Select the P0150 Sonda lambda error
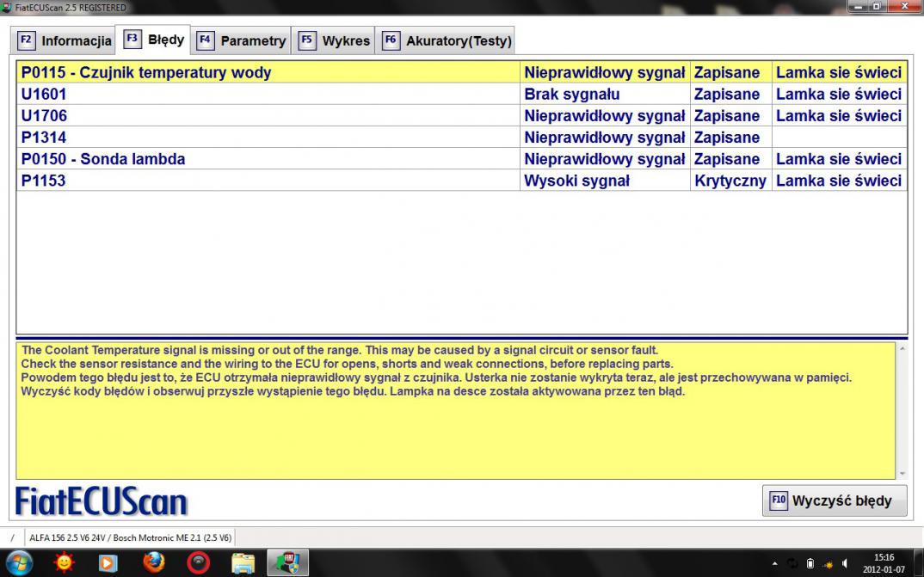The width and height of the screenshot is (924, 577). [x=103, y=159]
